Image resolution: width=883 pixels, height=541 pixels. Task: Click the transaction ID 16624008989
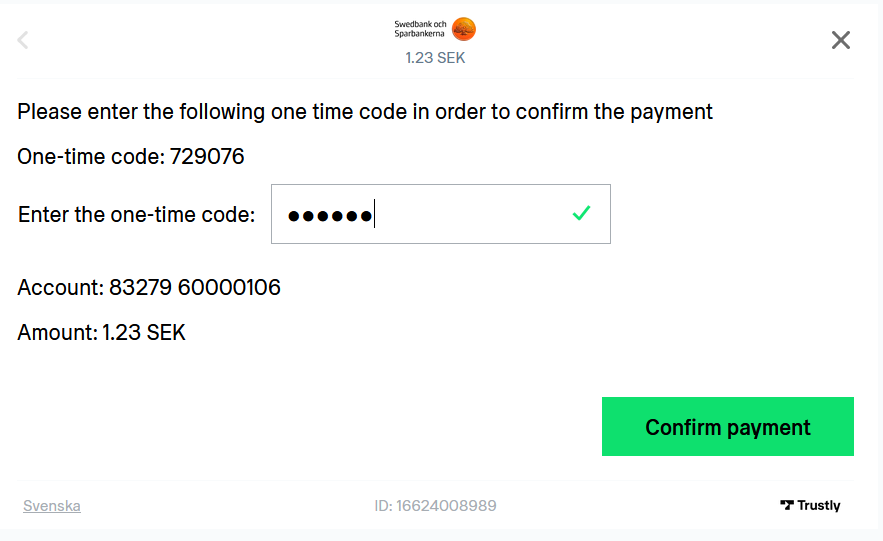pyautogui.click(x=446, y=506)
